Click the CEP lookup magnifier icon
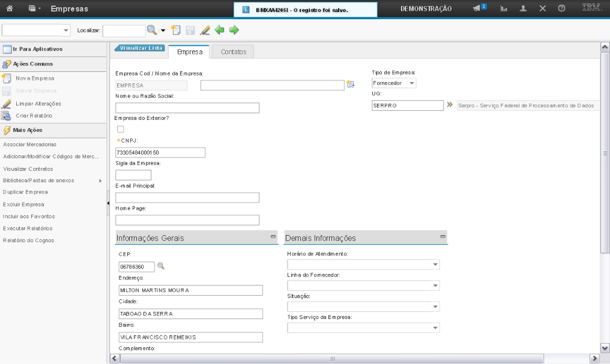Viewport: 610px width, 364px height. (161, 266)
